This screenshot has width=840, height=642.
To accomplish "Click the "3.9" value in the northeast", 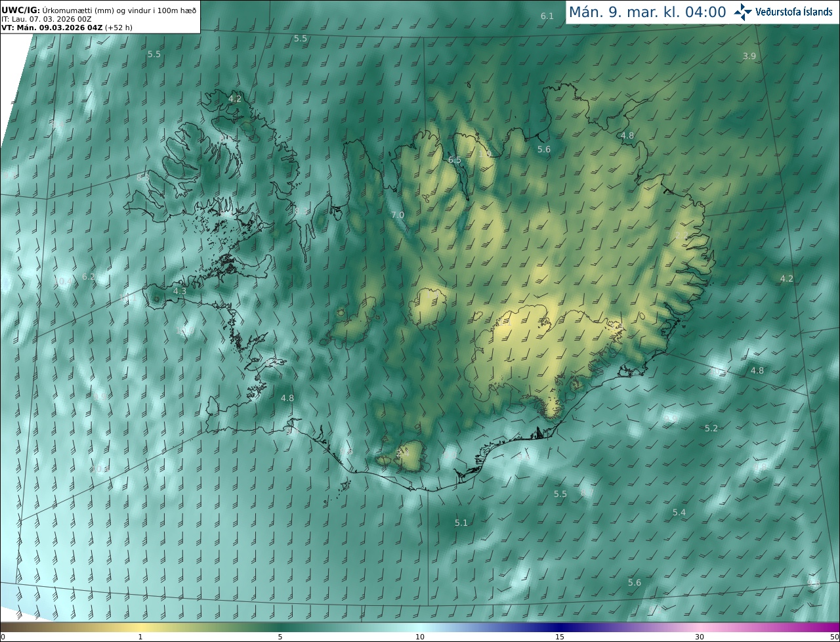I will click(x=749, y=56).
